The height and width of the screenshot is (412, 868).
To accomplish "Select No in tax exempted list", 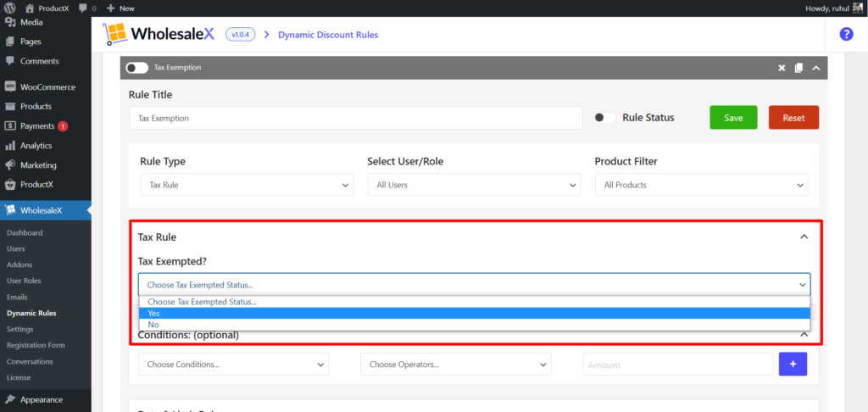I will (x=475, y=325).
